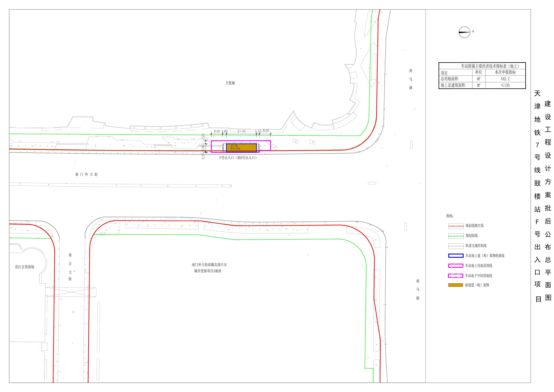Image resolution: width=554 pixels, height=392 pixels.
Task: Click the ≤135 building area cell
Action: [505, 85]
